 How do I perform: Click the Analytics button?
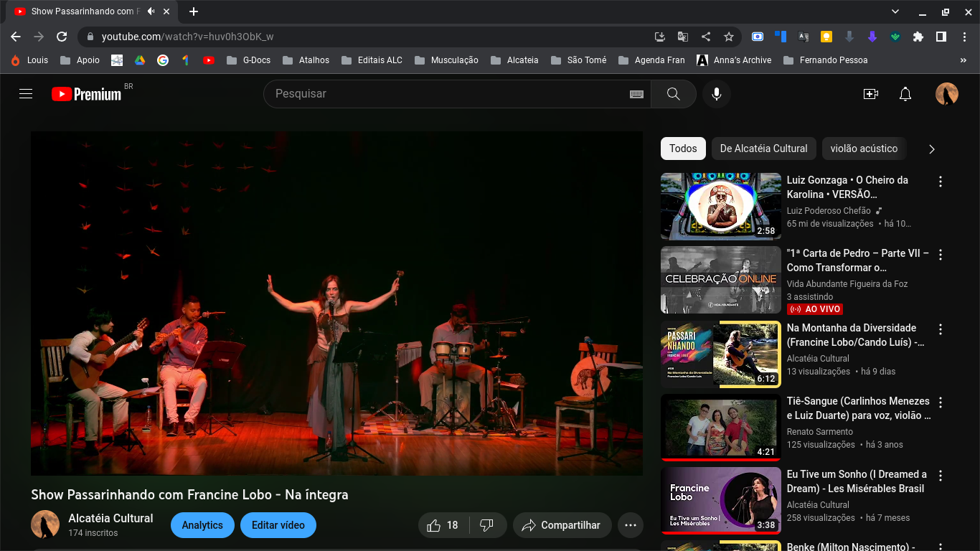(202, 525)
